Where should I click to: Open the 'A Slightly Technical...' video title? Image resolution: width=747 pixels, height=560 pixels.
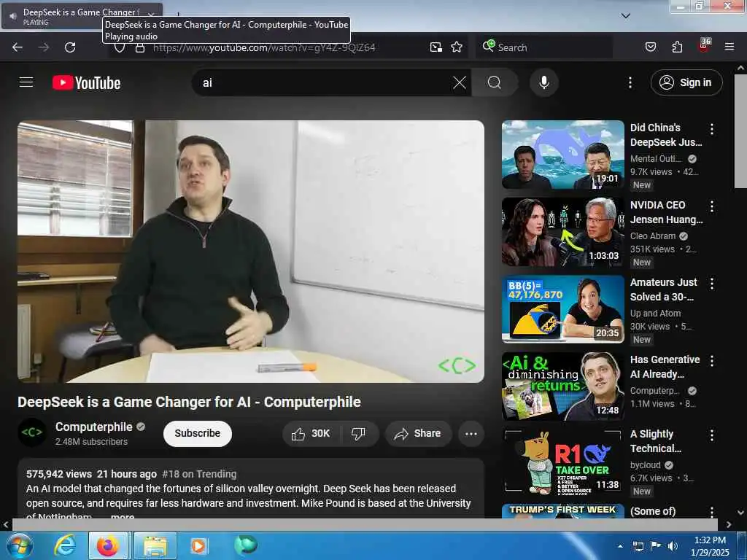[656, 441]
